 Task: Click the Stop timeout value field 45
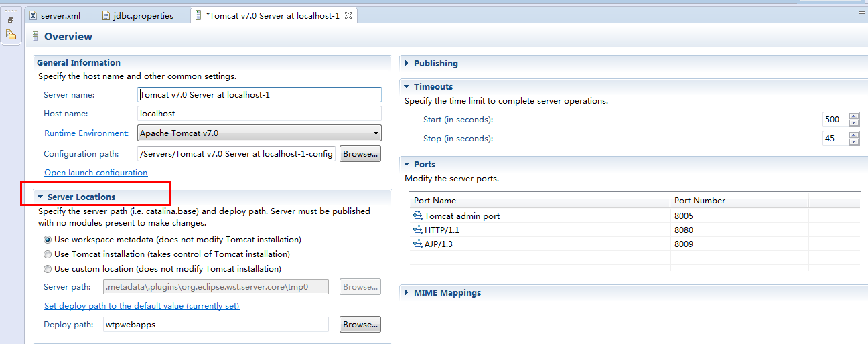point(835,139)
